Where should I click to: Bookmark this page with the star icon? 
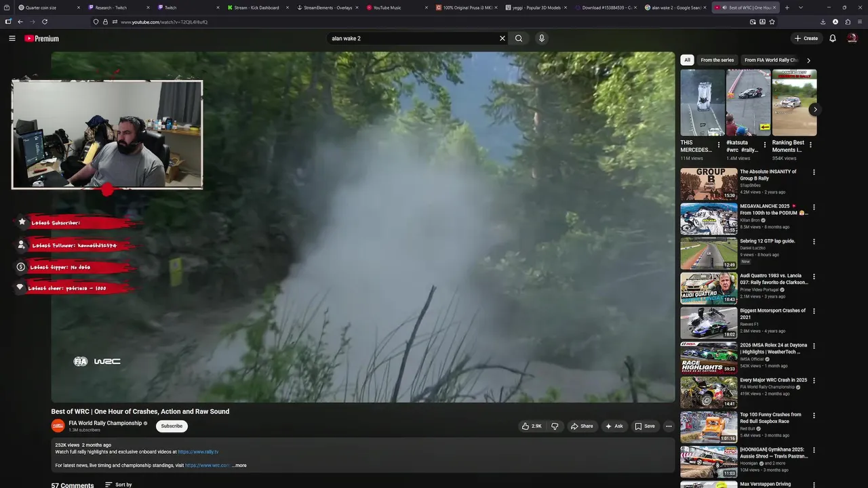pyautogui.click(x=772, y=22)
